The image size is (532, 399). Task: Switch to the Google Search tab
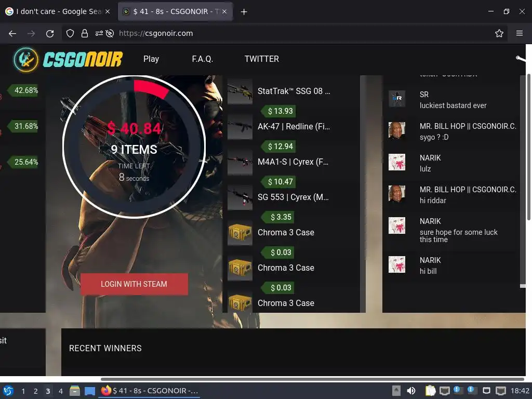click(x=54, y=11)
